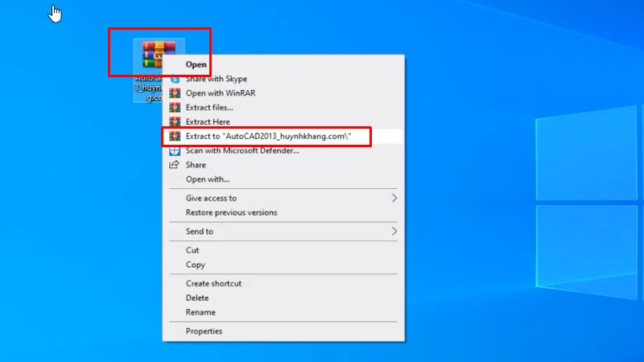Click the WinRAR icon beside Open with WinRAR
Viewport: 644px width, 362px height.
click(174, 93)
